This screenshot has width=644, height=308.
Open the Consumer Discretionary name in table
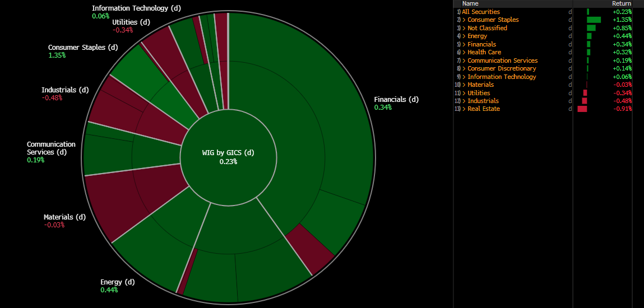[502, 68]
